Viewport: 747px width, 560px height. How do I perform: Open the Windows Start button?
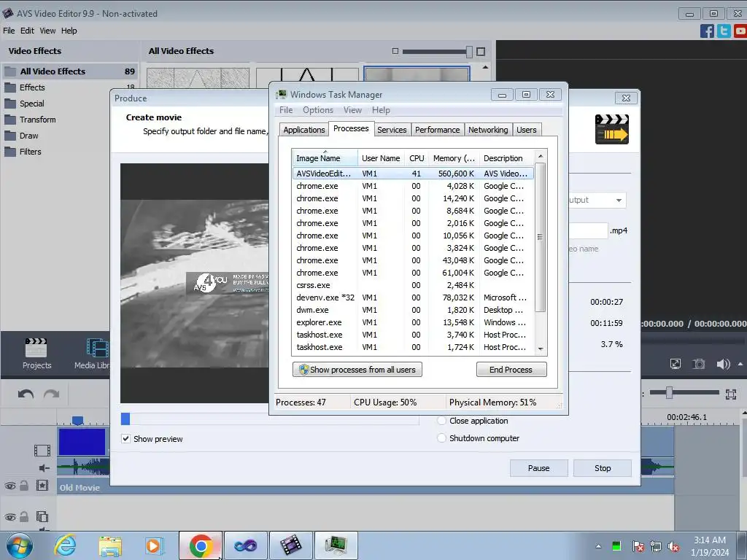[19, 545]
